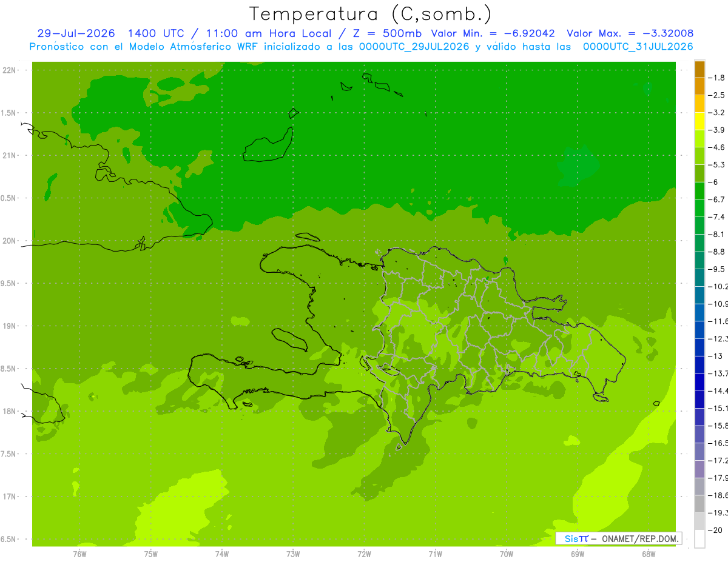Click the "74W" longitude axis label
This screenshot has width=728, height=562.
tap(222, 554)
